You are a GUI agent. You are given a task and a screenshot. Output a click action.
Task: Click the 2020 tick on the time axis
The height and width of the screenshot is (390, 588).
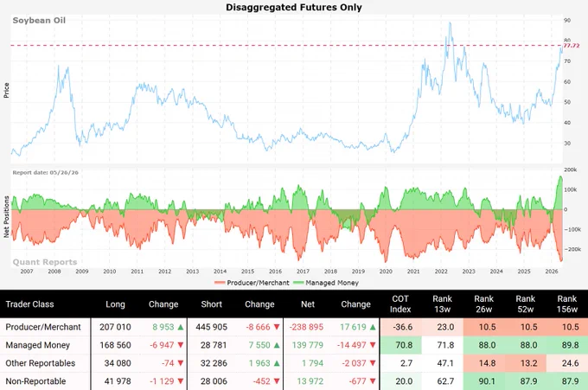pos(386,272)
